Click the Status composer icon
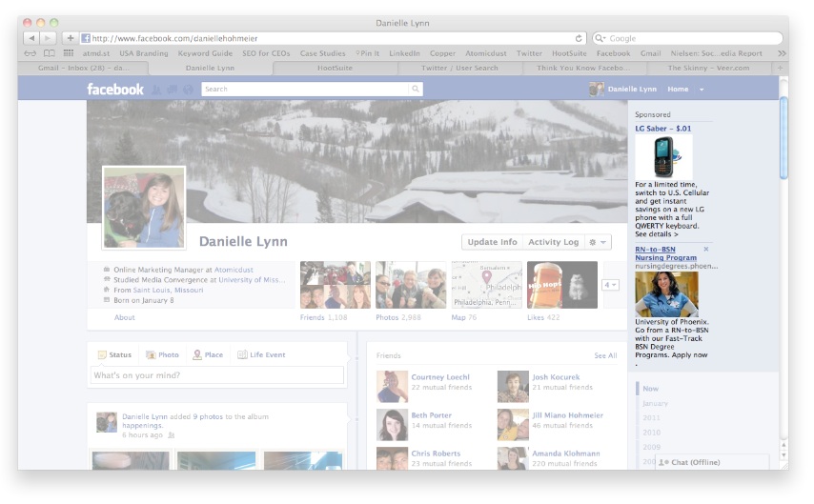Screen dimensions: 814x504 click(x=102, y=355)
